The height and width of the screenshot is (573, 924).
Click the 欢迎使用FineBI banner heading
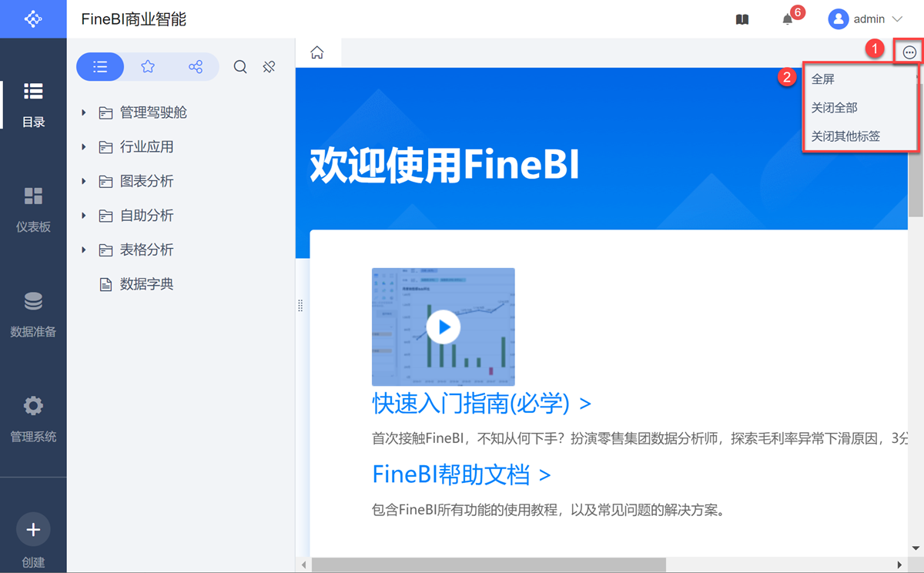[444, 164]
